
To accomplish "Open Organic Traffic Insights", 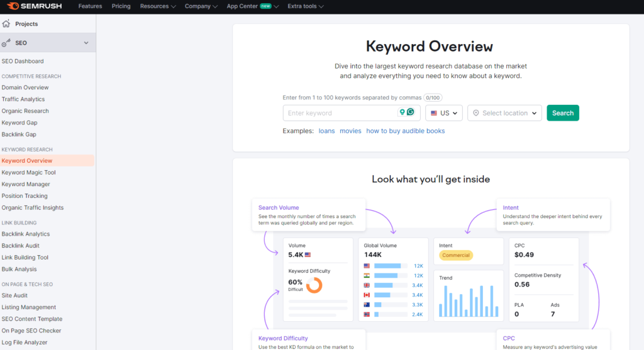I will coord(33,207).
